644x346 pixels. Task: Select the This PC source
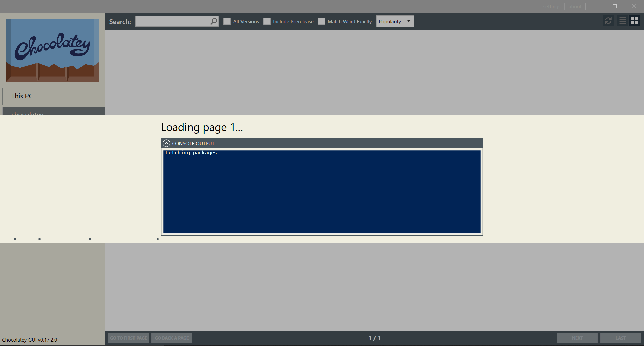pyautogui.click(x=54, y=96)
